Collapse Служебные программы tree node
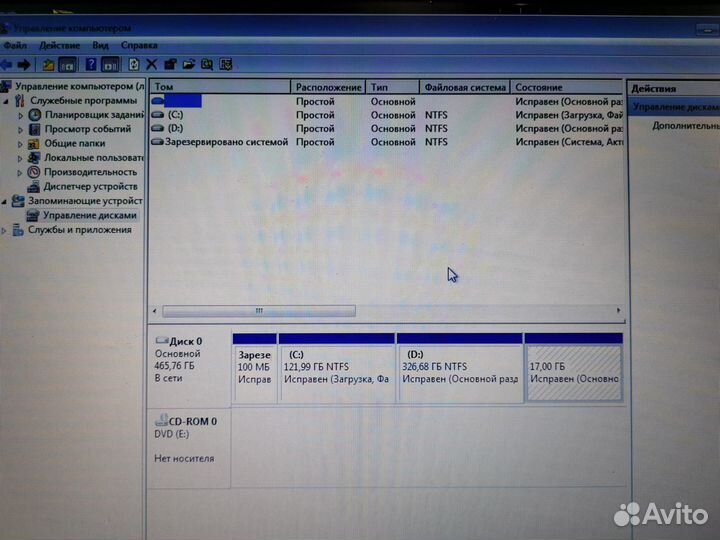 click(x=6, y=101)
